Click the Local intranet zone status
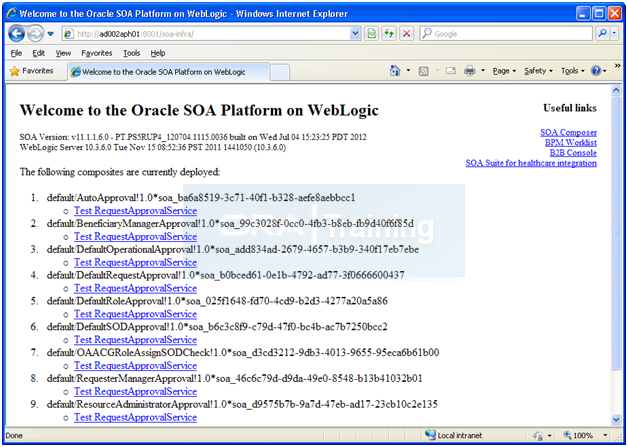This screenshot has height=447, width=628. (454, 435)
